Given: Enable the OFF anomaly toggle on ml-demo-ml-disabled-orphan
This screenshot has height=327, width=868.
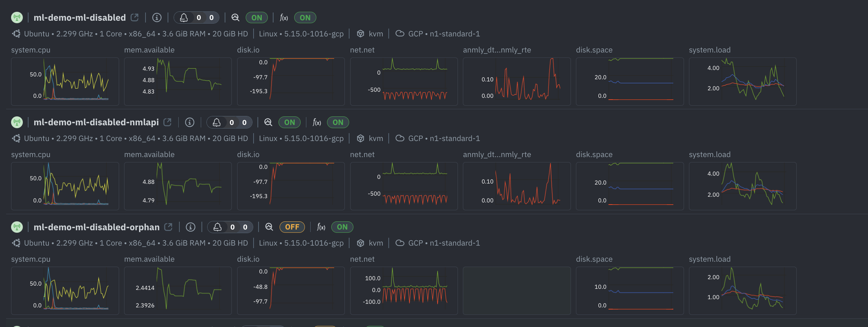Looking at the screenshot, I should pos(292,227).
